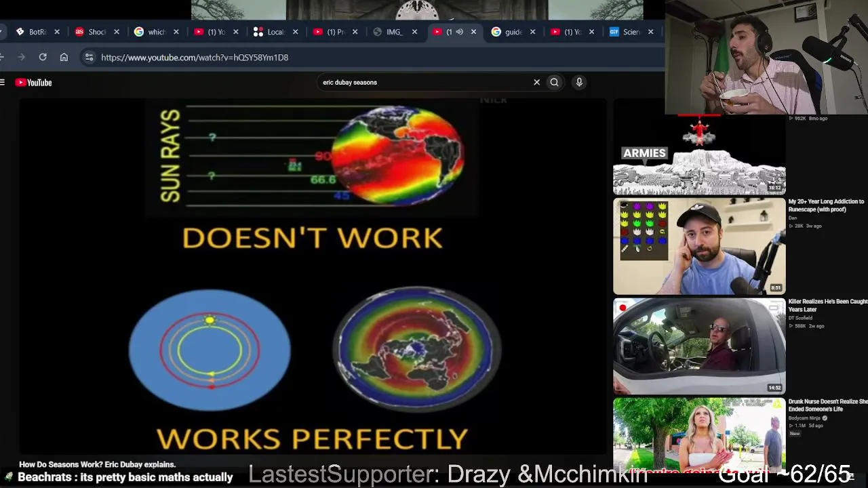Close the IMG_ tab
The width and height of the screenshot is (868, 488).
click(414, 32)
